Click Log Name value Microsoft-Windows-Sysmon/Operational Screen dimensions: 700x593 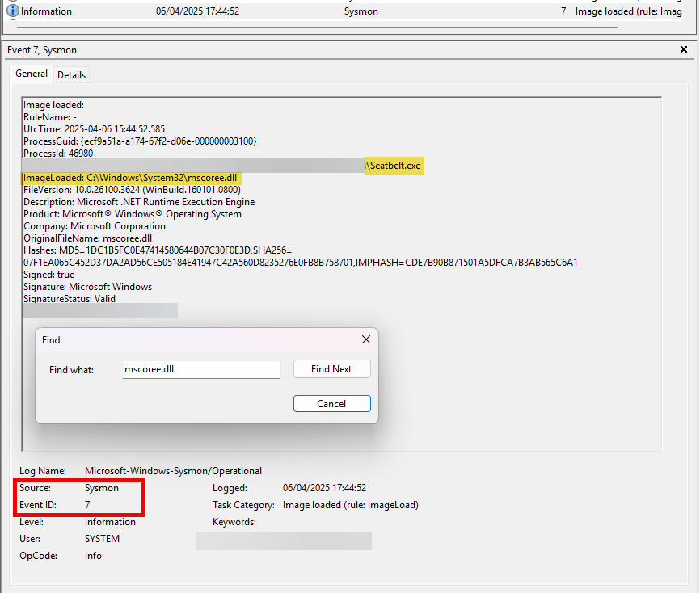pos(173,470)
